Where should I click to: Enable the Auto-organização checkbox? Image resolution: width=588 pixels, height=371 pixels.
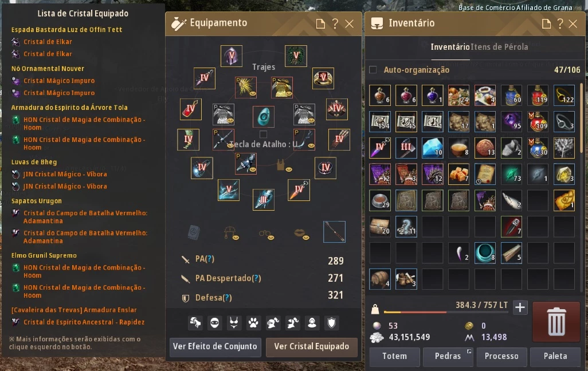pos(373,70)
